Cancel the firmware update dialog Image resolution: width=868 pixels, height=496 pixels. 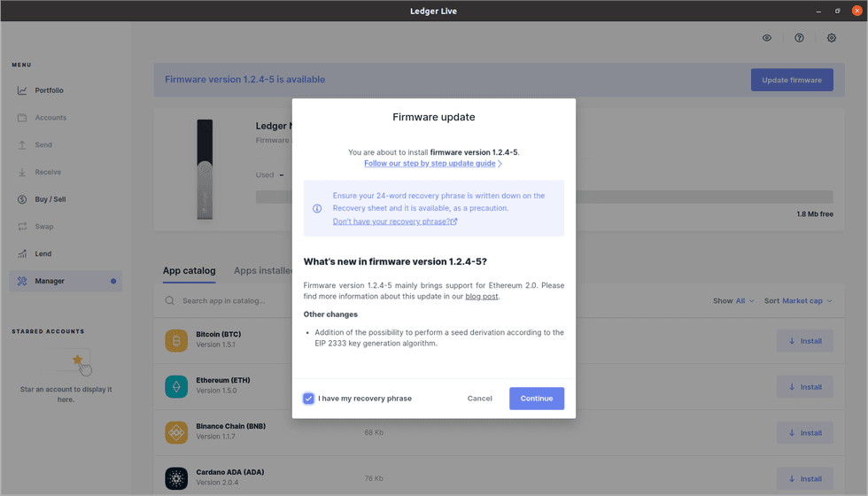click(x=479, y=398)
